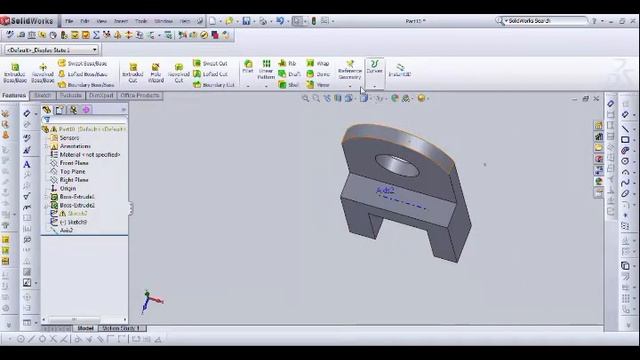
Task: Switch to Motion Study 1 tab
Action: (122, 328)
